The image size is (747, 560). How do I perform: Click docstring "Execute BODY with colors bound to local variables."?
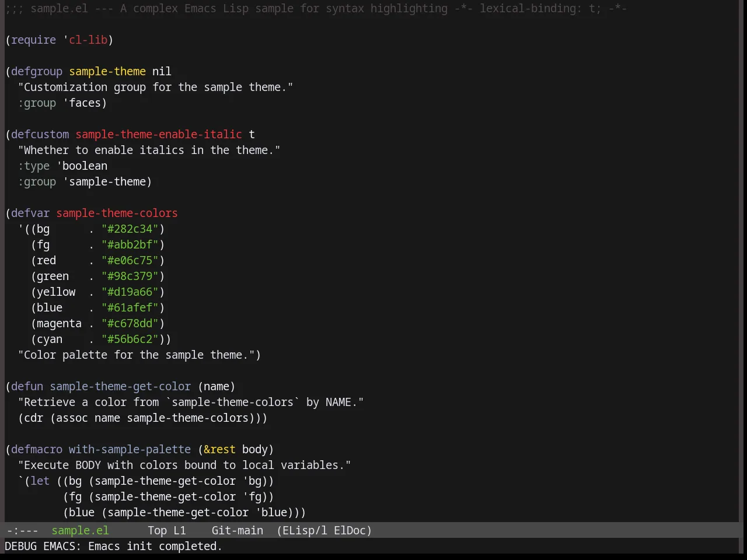[184, 465]
